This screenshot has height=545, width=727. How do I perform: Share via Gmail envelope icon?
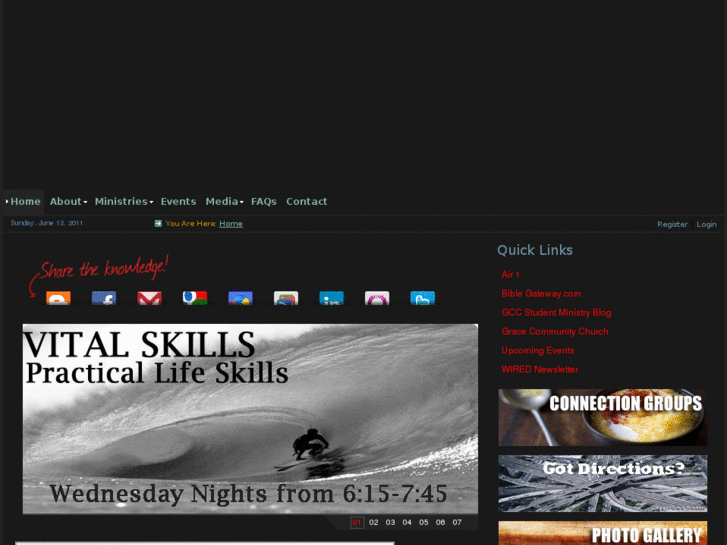coord(149,298)
